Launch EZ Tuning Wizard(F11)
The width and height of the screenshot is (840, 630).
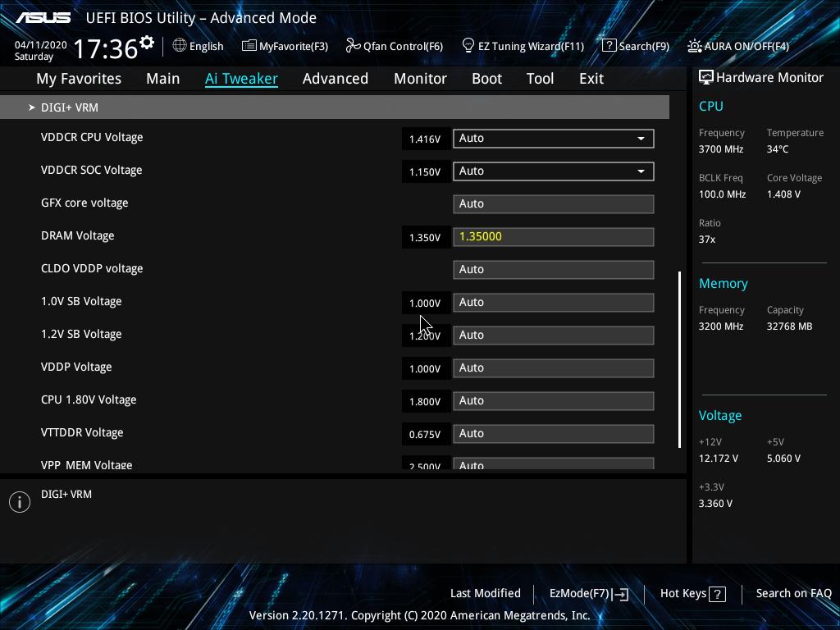click(523, 46)
